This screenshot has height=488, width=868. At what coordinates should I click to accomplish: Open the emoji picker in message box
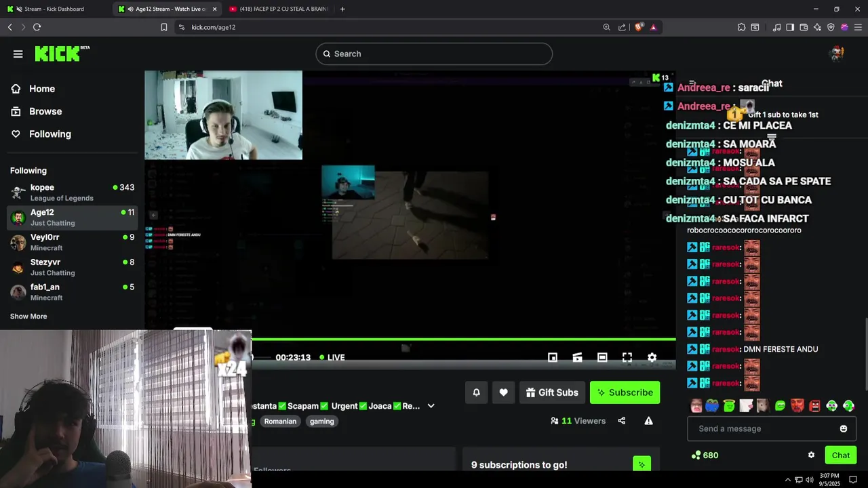pos(843,428)
